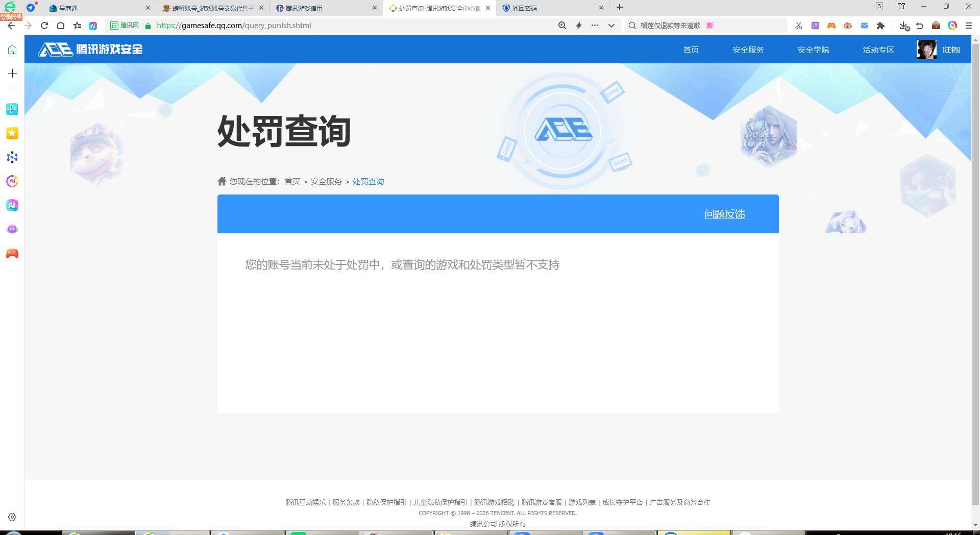Screen dimensions: 980x535
Task: Open the puzzle-piece extensions manager
Action: [x=880, y=26]
